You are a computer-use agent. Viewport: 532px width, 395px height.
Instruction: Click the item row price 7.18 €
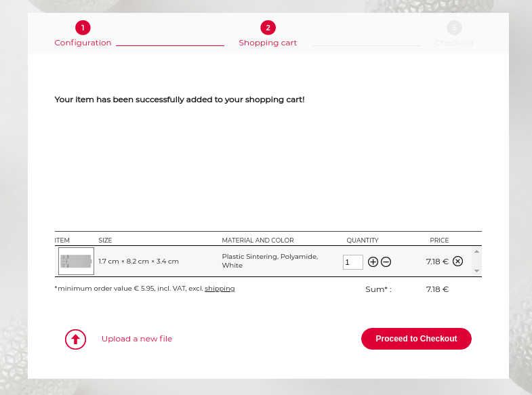click(437, 262)
